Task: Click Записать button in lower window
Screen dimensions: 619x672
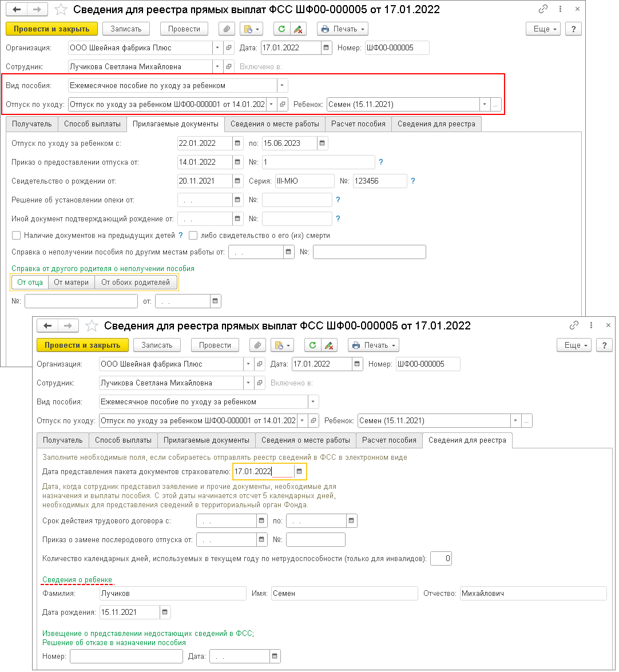Action: click(157, 345)
